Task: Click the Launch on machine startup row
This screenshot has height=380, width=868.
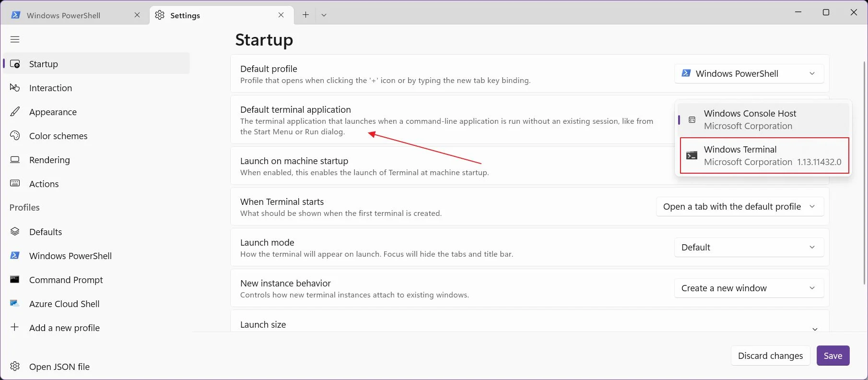Action: (530, 166)
